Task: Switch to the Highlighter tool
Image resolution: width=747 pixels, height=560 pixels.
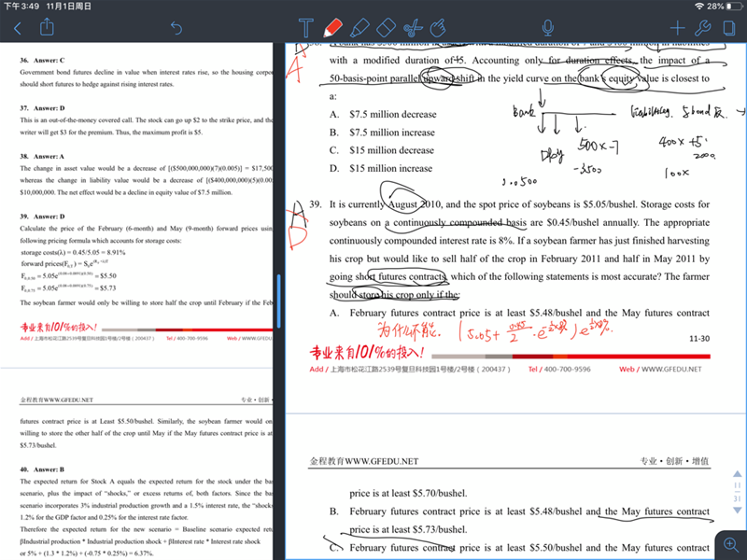Action: pos(359,28)
